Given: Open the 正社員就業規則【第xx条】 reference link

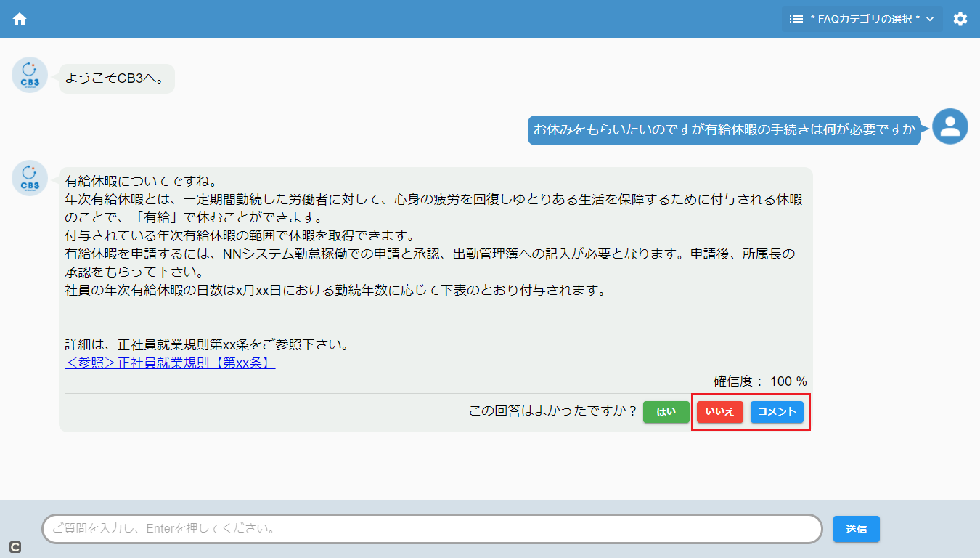Looking at the screenshot, I should coord(170,363).
